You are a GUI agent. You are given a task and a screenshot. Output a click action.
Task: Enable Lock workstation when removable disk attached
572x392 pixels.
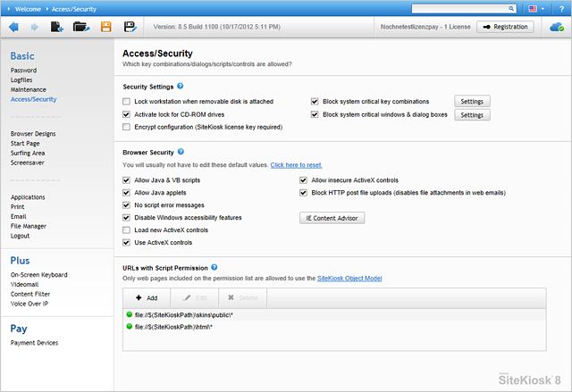pyautogui.click(x=126, y=102)
